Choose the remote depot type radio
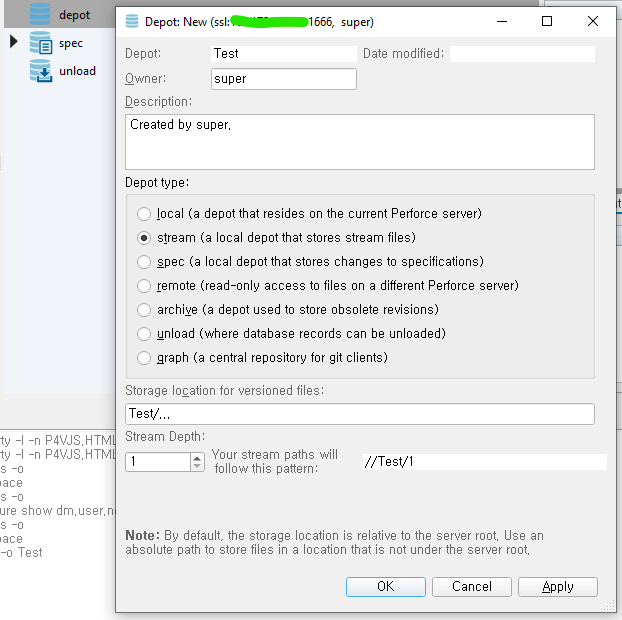This screenshot has width=622, height=620. (144, 286)
